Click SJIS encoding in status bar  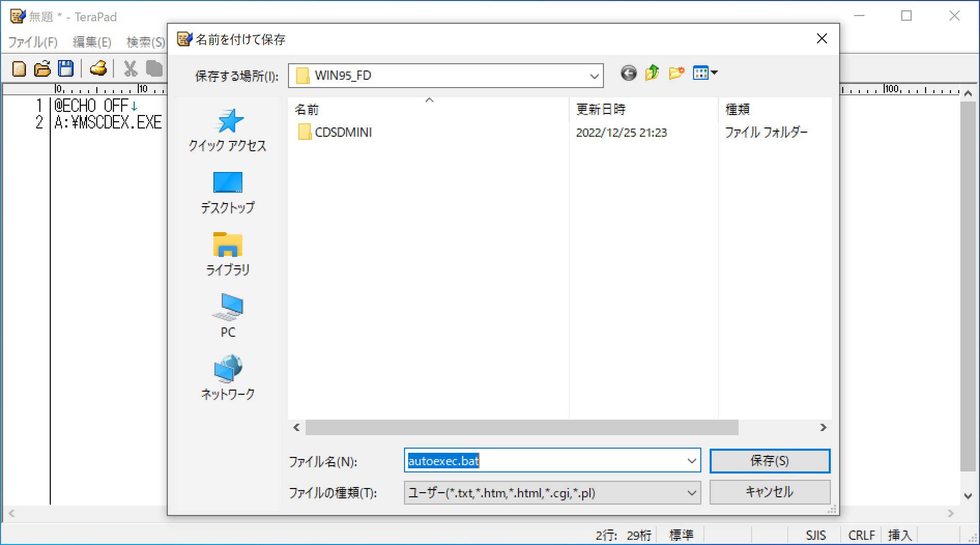pos(816,535)
